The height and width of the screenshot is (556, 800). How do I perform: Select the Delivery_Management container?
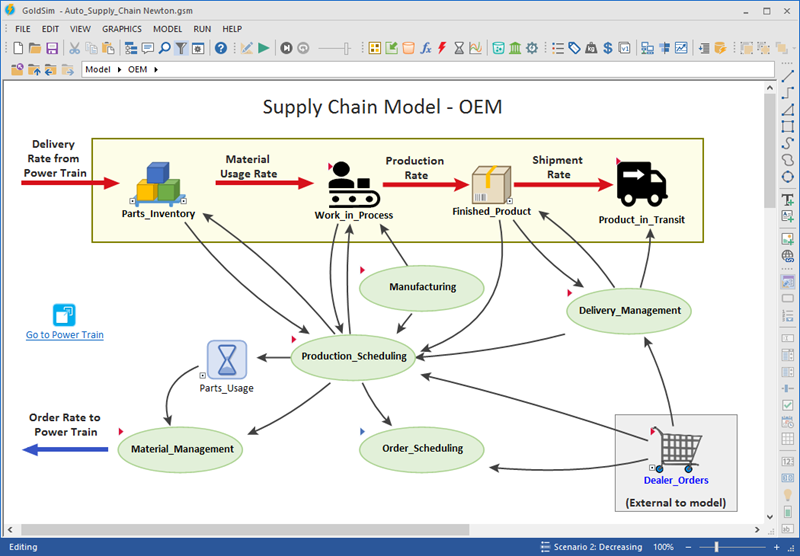(x=629, y=311)
